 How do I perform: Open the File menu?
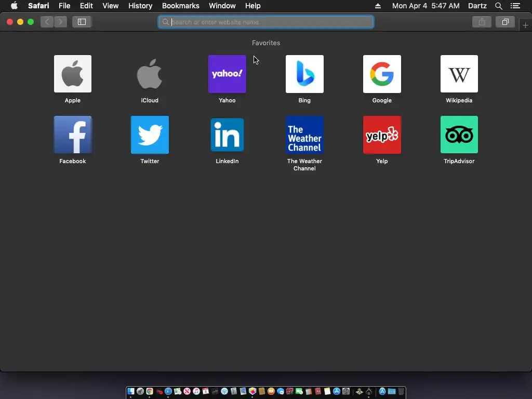click(x=64, y=6)
